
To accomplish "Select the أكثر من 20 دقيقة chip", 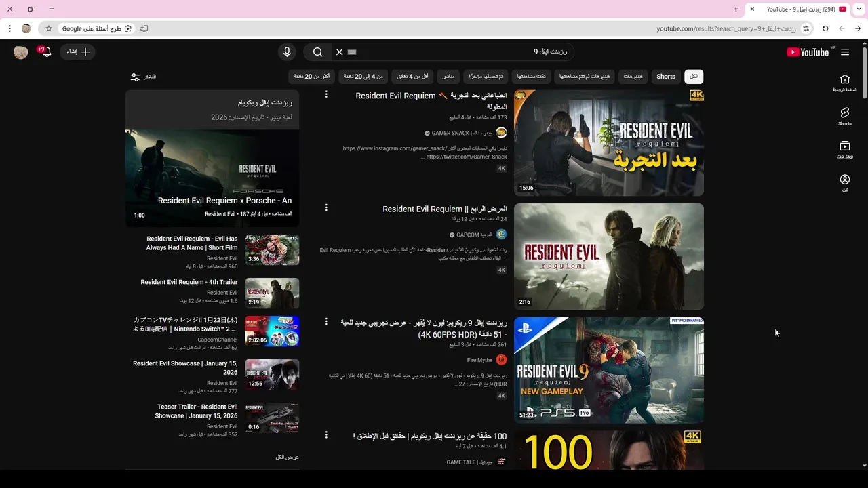I will [x=312, y=77].
